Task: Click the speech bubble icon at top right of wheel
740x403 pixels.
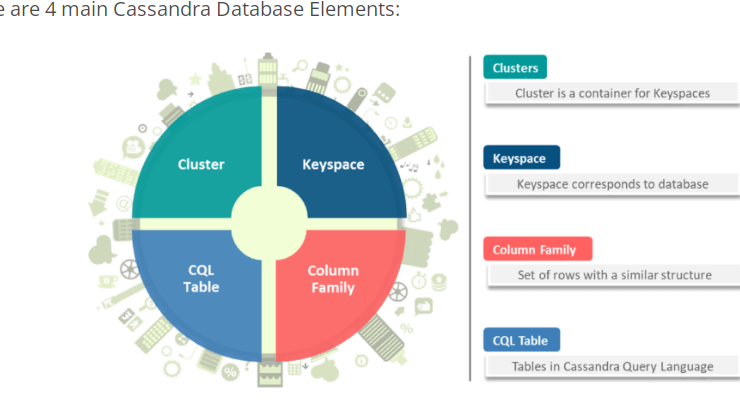Action: (x=385, y=93)
